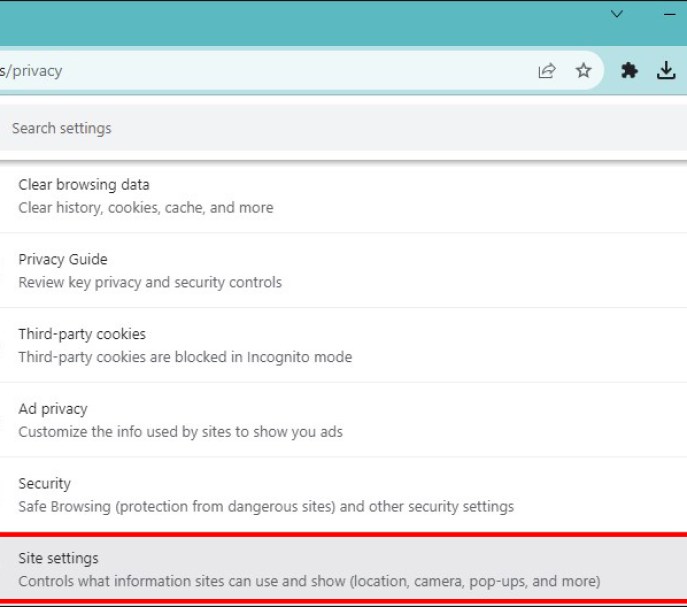Open Site settings
Viewport: 687px width, 607px height.
tap(344, 568)
